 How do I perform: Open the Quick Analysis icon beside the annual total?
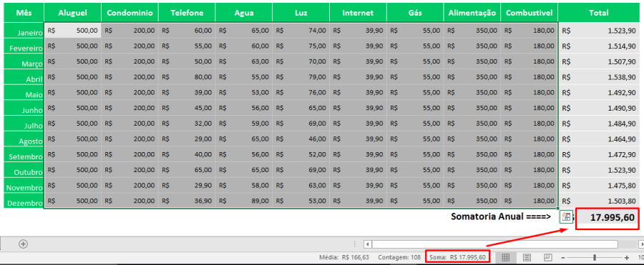pos(566,216)
